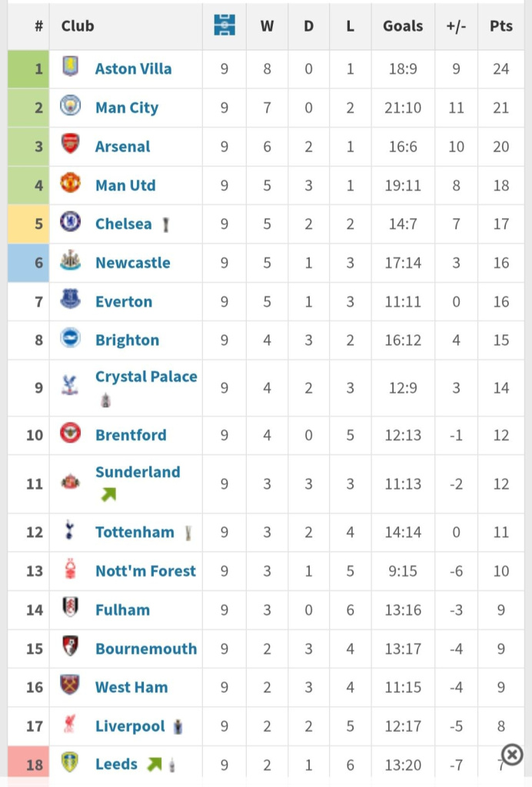Click the Arsenal club crest icon
Screen dimensions: 532x787
pyautogui.click(x=70, y=145)
